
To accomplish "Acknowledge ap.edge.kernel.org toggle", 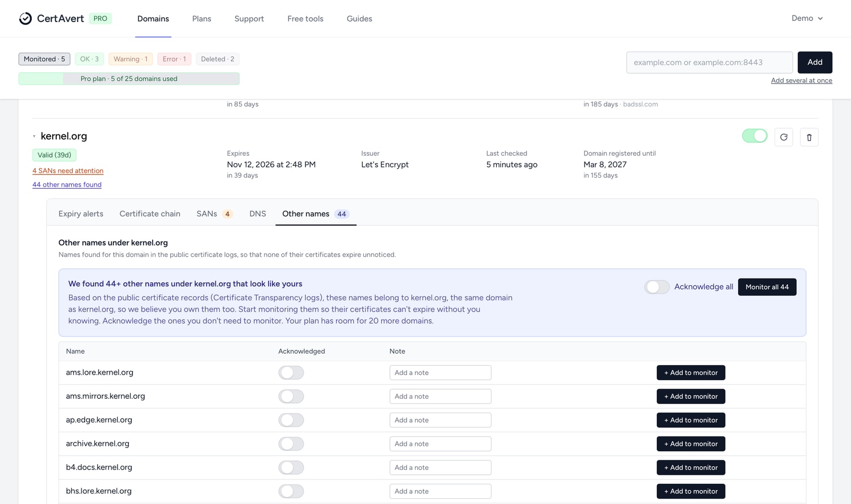I will pos(291,420).
